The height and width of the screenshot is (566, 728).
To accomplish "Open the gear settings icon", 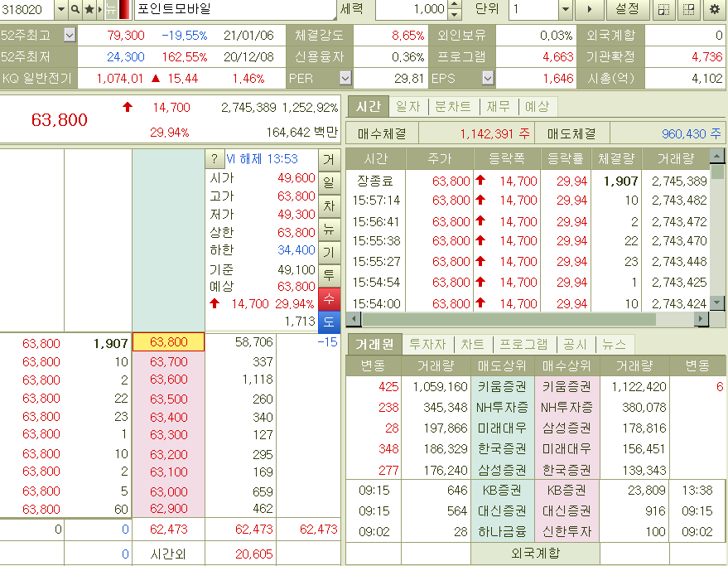I will point(714,9).
